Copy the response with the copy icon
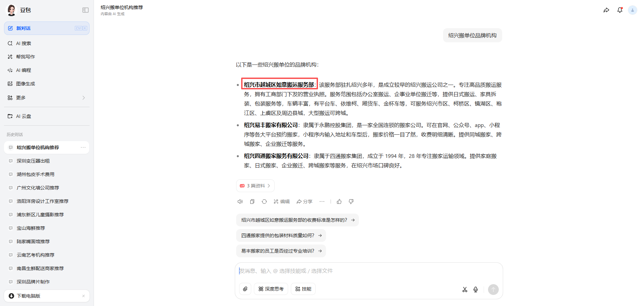The height and width of the screenshot is (306, 644). tap(252, 202)
